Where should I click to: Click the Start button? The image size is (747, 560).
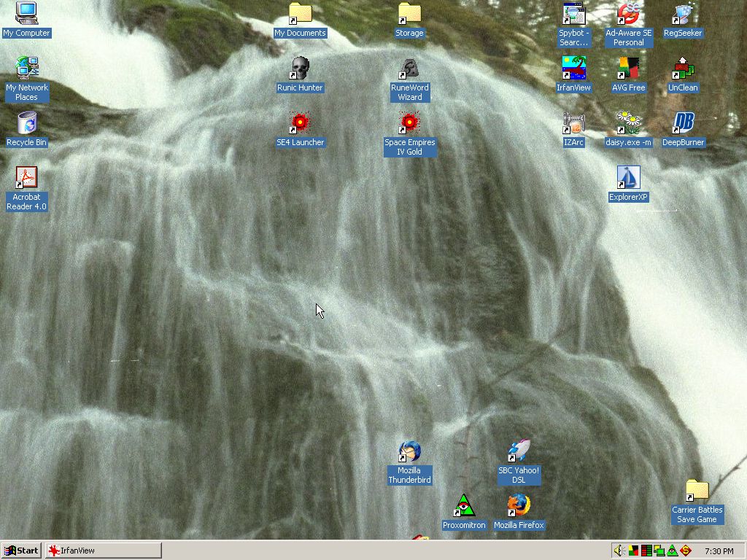[x=21, y=551]
